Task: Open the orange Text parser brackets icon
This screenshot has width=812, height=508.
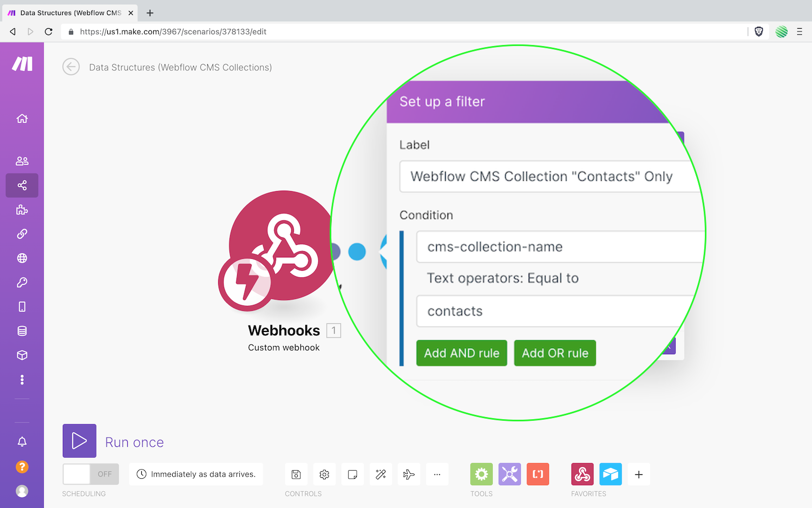Action: (x=538, y=474)
